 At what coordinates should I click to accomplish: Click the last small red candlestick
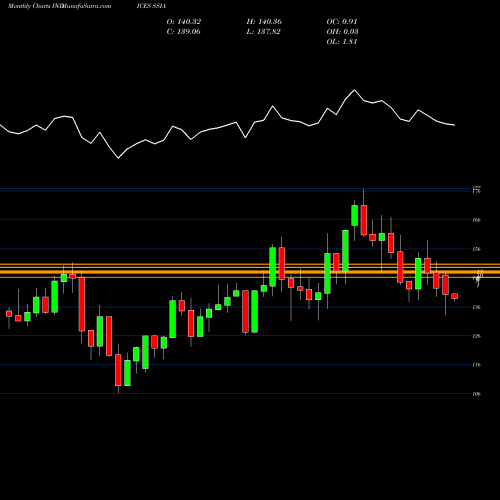click(455, 296)
